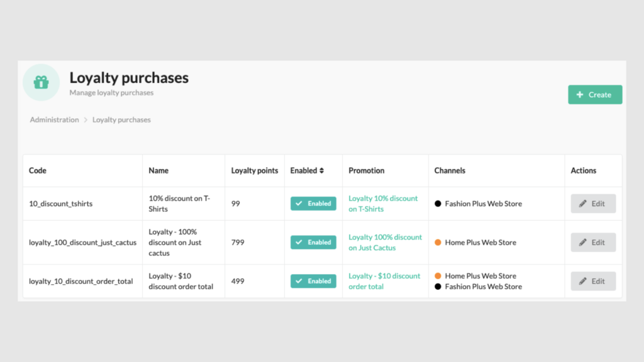
Task: Create a new loyalty purchase
Action: coord(595,94)
